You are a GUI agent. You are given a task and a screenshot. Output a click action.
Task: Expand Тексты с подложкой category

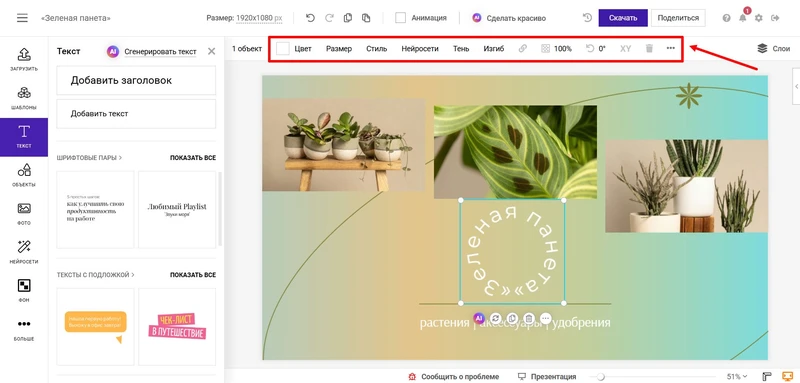click(95, 274)
